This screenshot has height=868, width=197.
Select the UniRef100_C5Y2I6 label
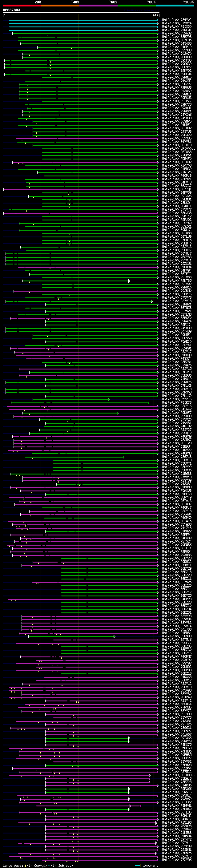[176, 399]
